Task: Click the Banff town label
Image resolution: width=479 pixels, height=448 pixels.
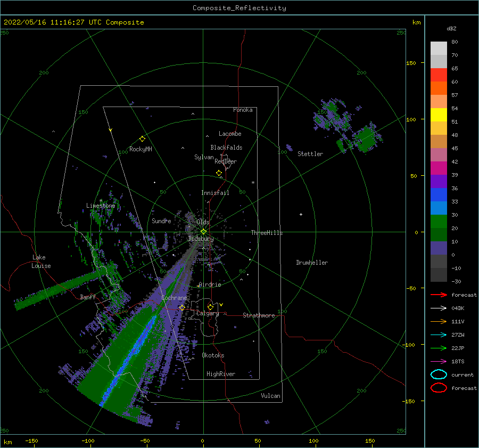Action: 88,297
